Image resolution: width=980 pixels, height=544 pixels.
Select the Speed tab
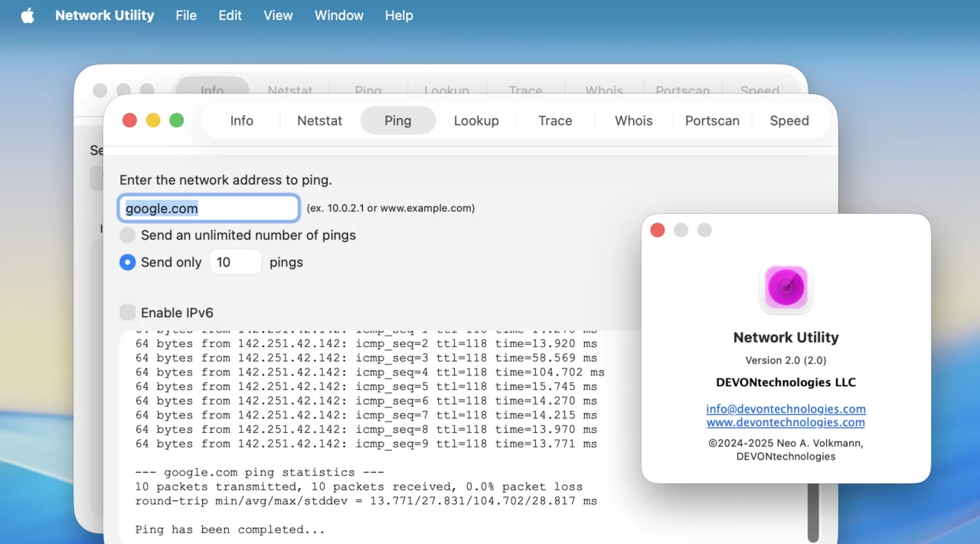point(789,120)
